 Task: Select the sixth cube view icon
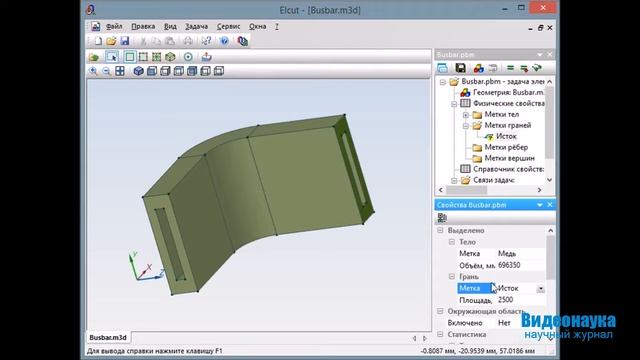coord(205,71)
